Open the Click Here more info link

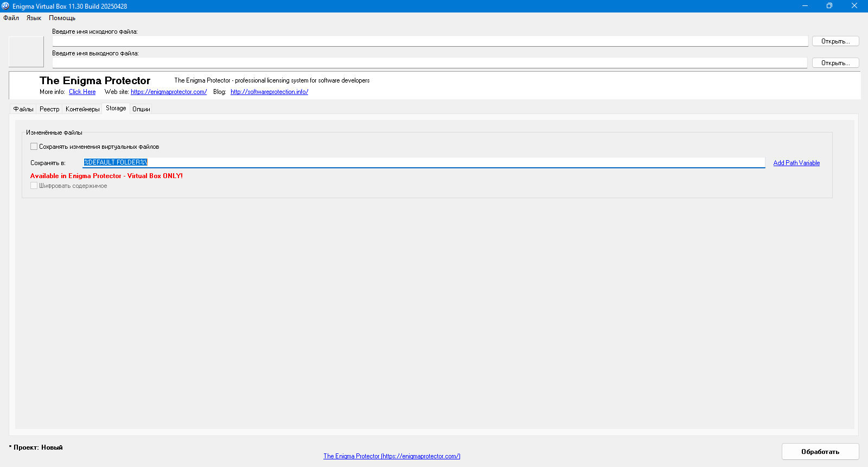[x=82, y=92]
